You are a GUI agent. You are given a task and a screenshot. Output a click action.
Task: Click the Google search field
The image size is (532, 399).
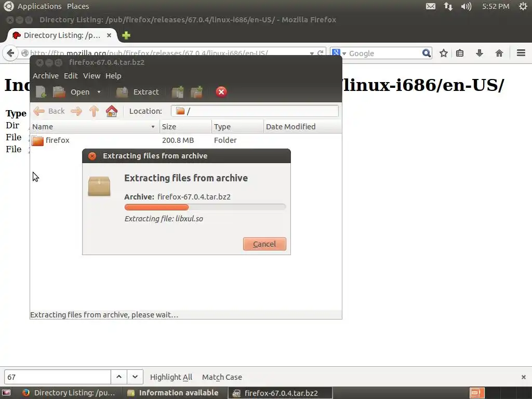384,54
